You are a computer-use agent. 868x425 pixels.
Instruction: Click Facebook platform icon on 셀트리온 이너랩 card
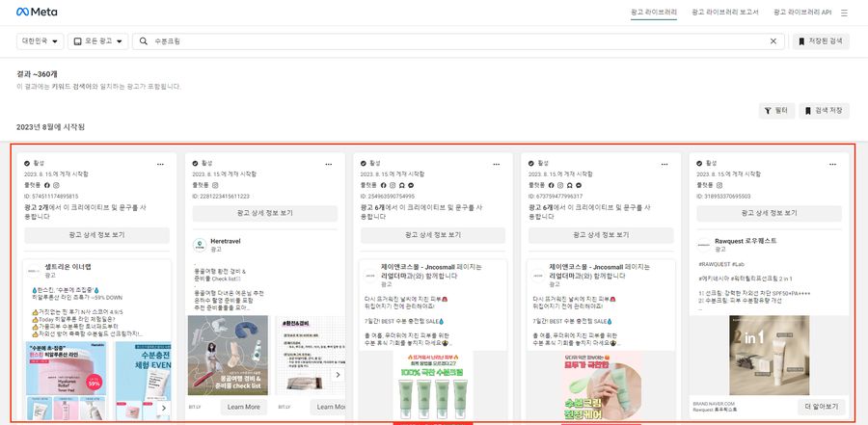[47, 185]
